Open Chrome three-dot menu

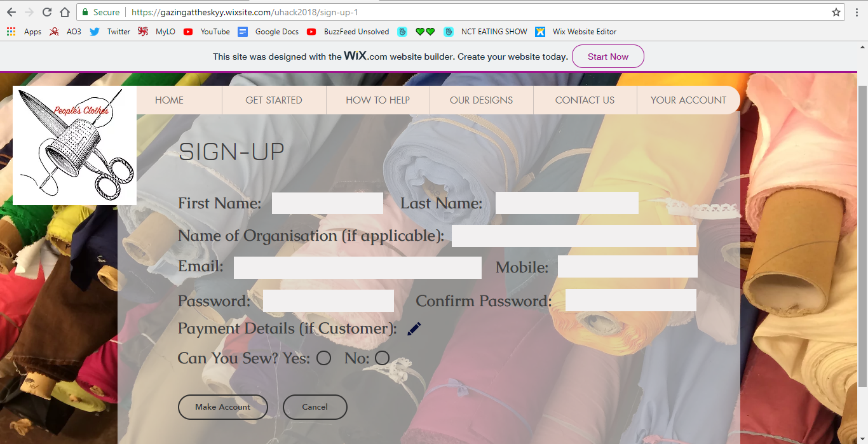[x=857, y=12]
